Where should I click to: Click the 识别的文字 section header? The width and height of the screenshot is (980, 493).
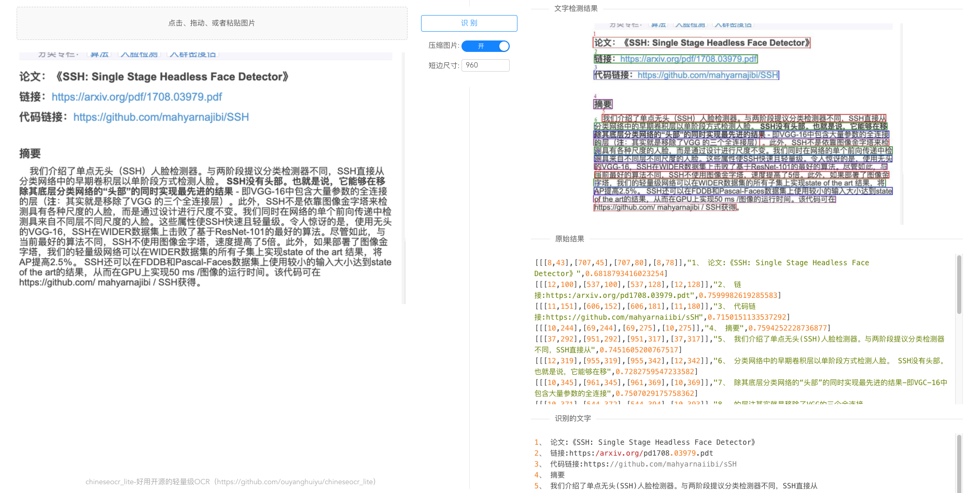(573, 418)
